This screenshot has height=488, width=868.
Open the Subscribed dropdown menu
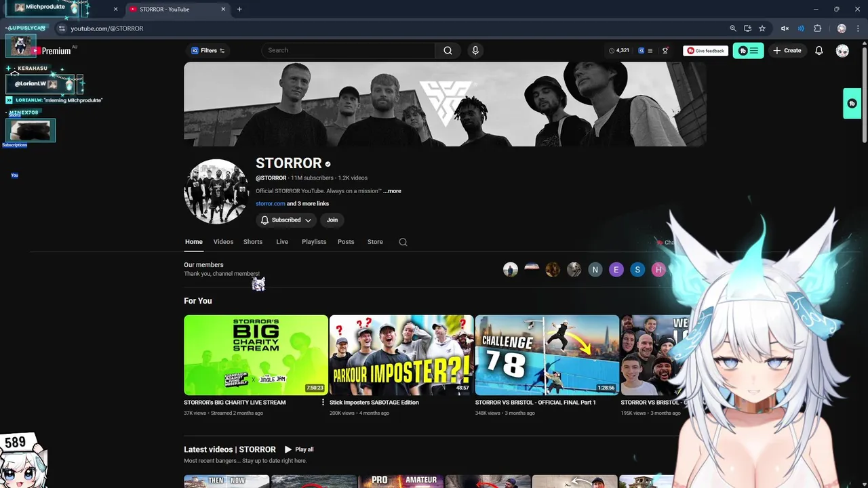286,220
